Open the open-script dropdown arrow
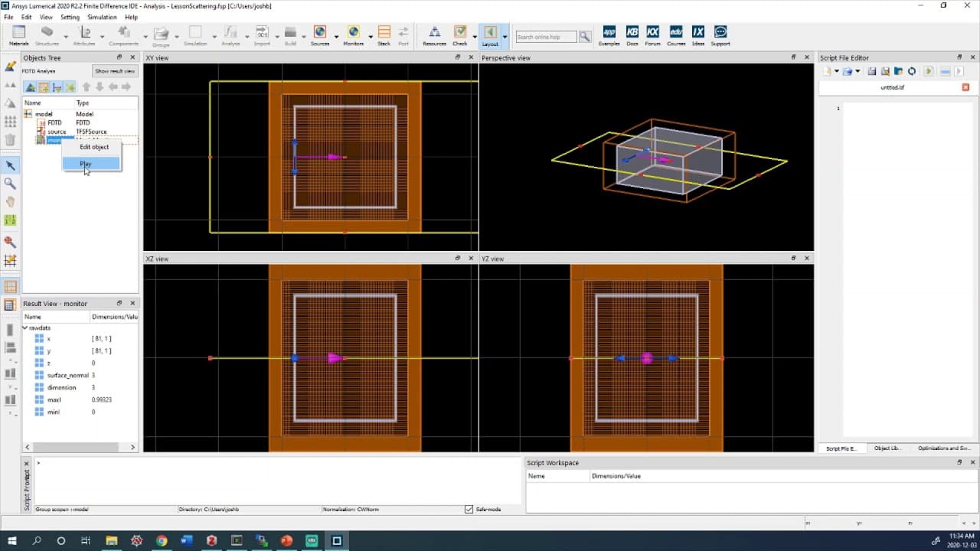This screenshot has width=980, height=551. coord(857,71)
